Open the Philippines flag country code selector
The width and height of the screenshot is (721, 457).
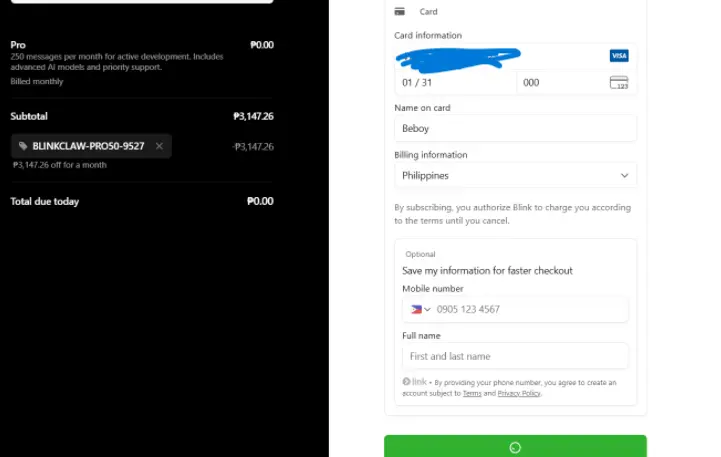tap(420, 309)
